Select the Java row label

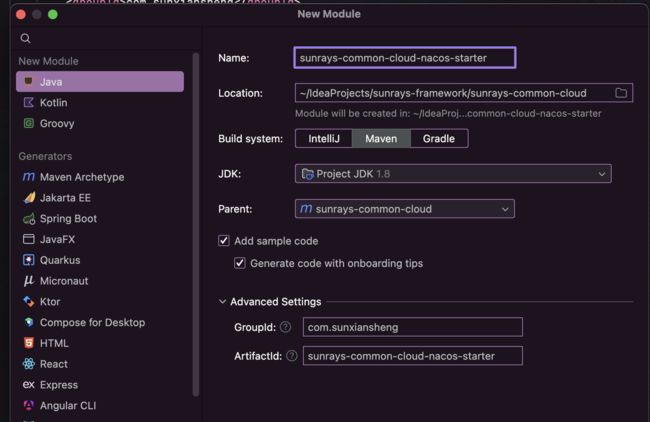[51, 82]
